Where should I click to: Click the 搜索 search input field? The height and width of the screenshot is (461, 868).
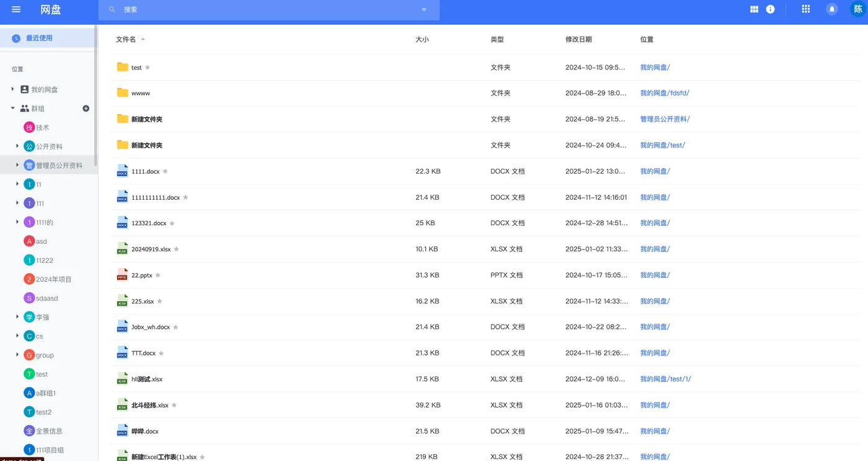pyautogui.click(x=267, y=10)
